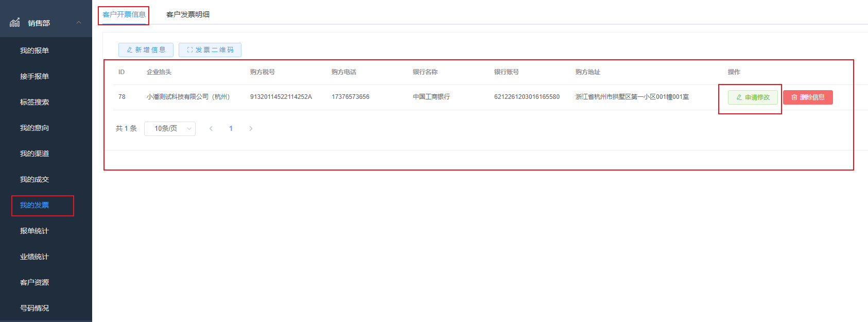Go to 接手报单 menu item
Image resolution: width=868 pixels, height=322 pixels.
point(34,76)
